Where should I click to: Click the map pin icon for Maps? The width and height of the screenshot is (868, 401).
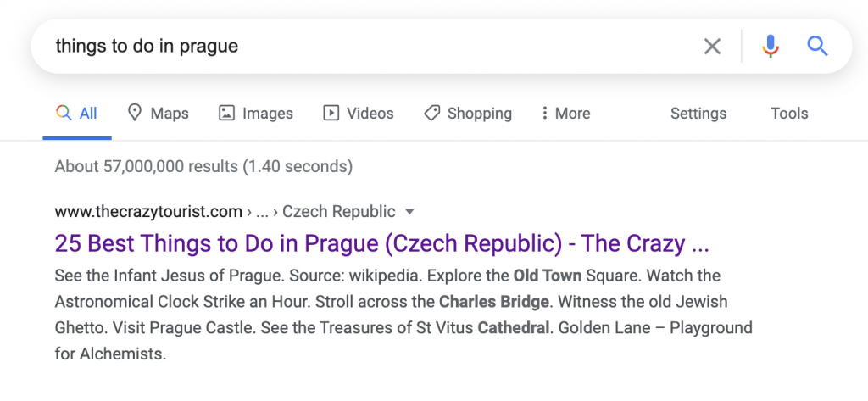135,113
